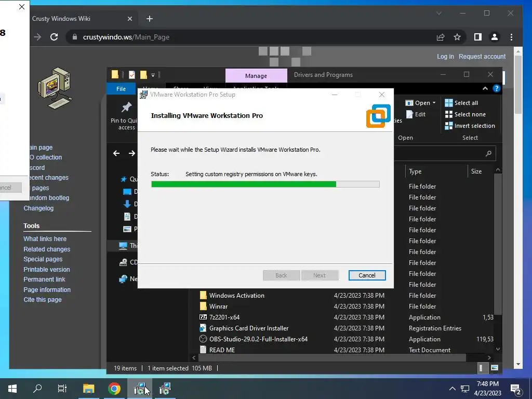Switch to large icons view in status bar
Screen dimensions: 532x399
pyautogui.click(x=495, y=368)
